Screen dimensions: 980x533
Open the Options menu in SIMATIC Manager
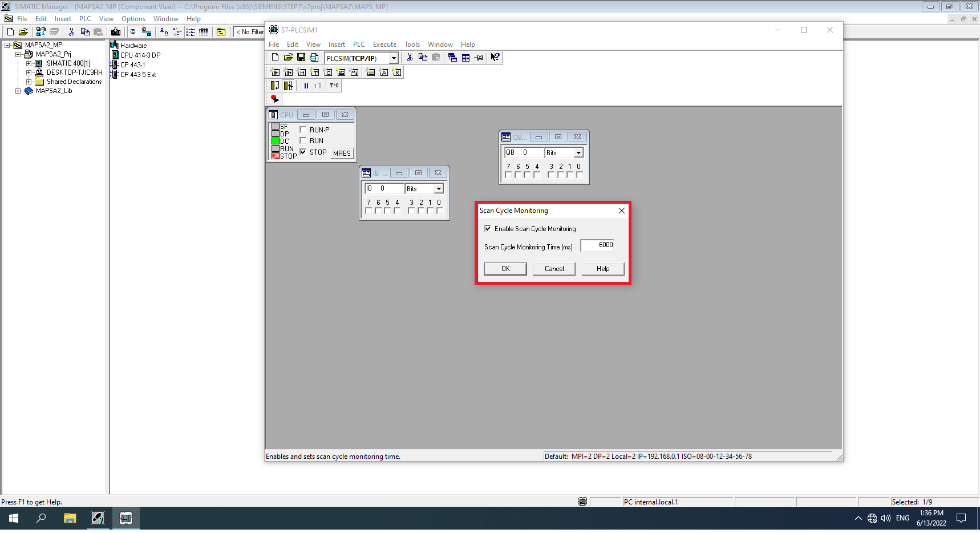click(x=133, y=19)
